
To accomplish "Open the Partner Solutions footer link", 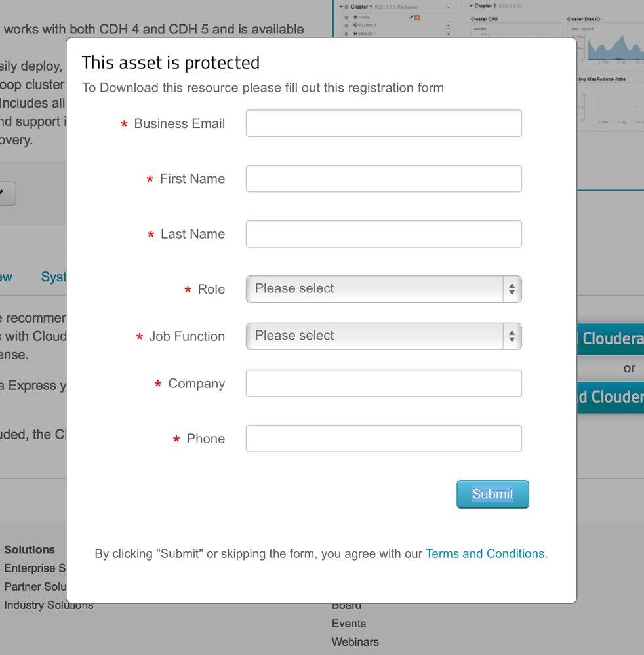I will (34, 586).
